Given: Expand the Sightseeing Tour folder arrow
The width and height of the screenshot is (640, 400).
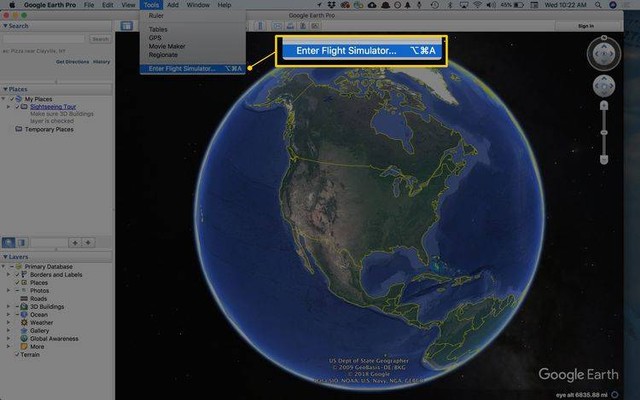Looking at the screenshot, I should [x=8, y=107].
